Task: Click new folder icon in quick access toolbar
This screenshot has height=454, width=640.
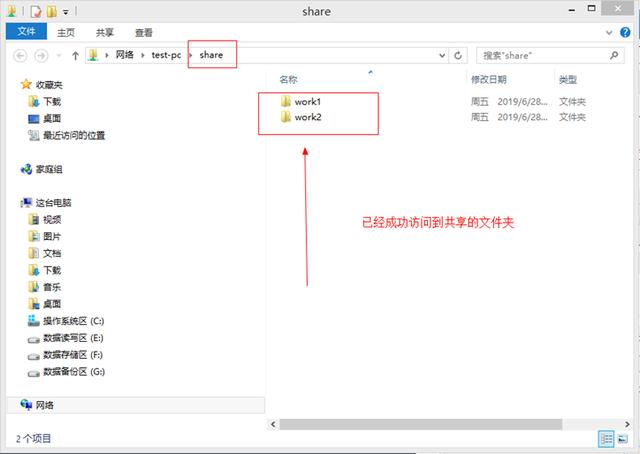Action: pos(51,11)
